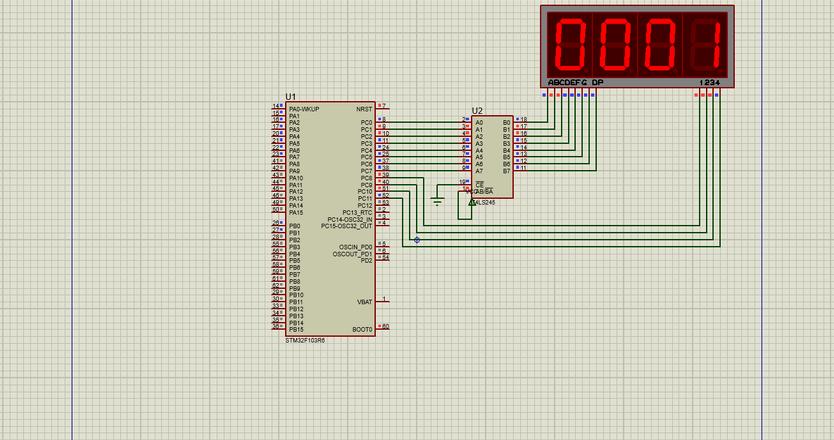This screenshot has width=834, height=440.
Task: Click the STM32F103R6 part name text
Action: tap(305, 341)
